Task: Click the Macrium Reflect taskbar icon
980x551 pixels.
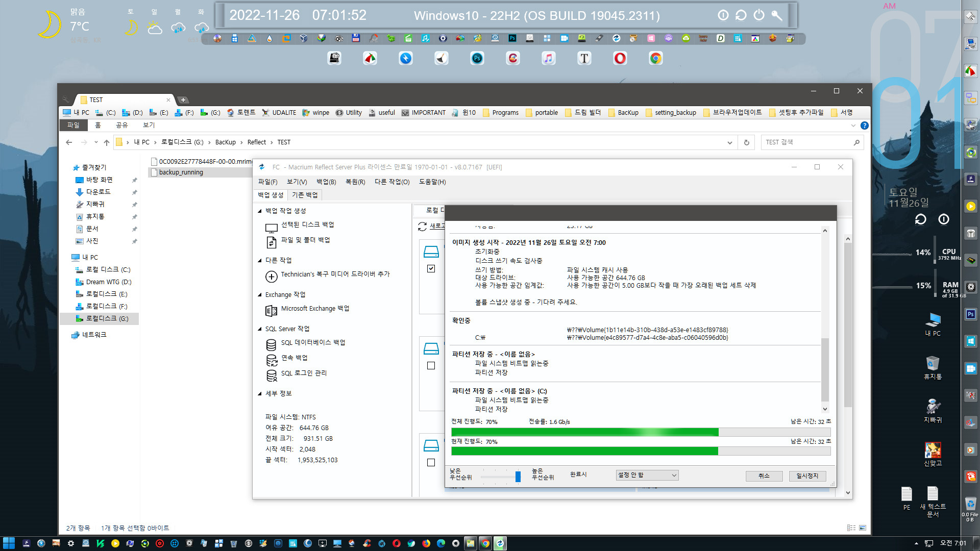Action: (x=500, y=543)
